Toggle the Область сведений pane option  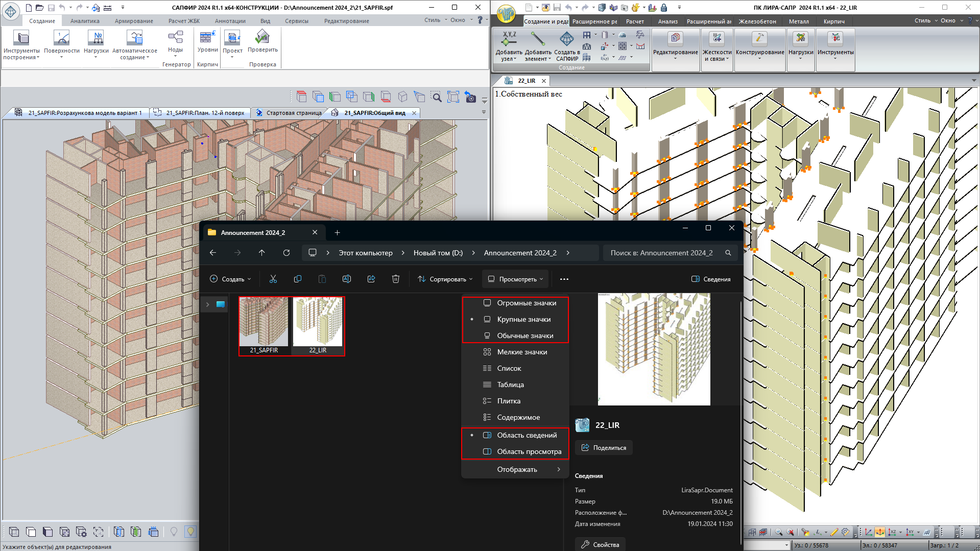527,435
